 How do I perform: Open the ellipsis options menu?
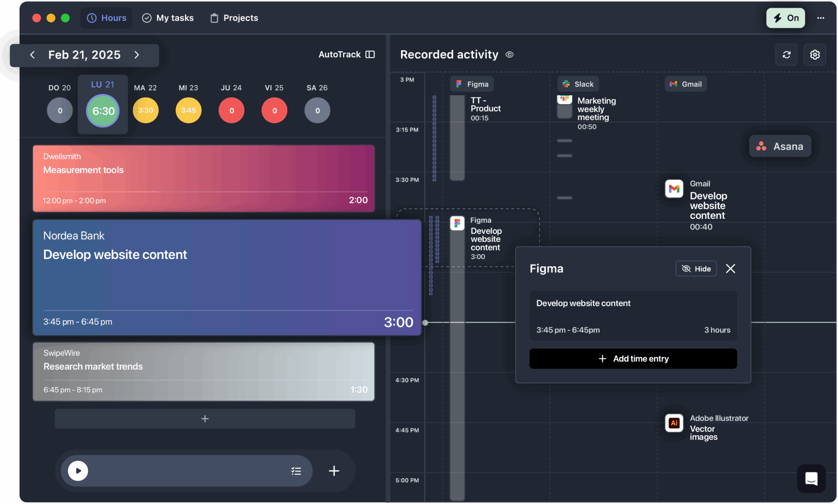click(x=821, y=18)
